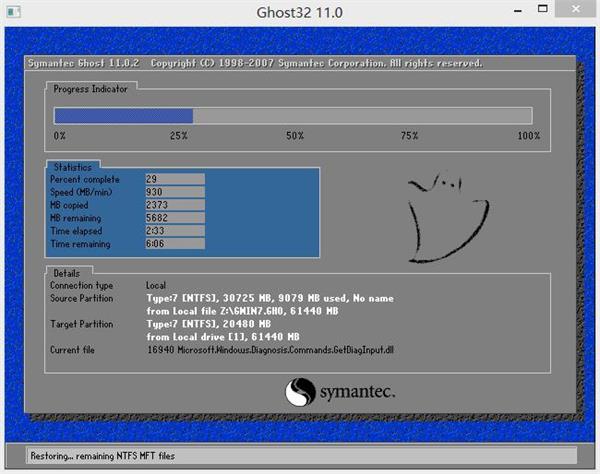
Task: Click the 50% mark label
Action: point(295,136)
